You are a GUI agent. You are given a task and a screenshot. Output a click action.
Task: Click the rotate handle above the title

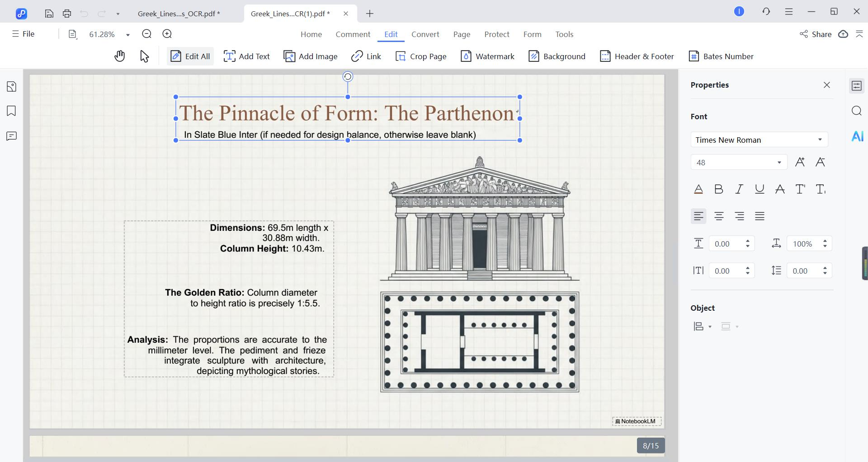(348, 77)
